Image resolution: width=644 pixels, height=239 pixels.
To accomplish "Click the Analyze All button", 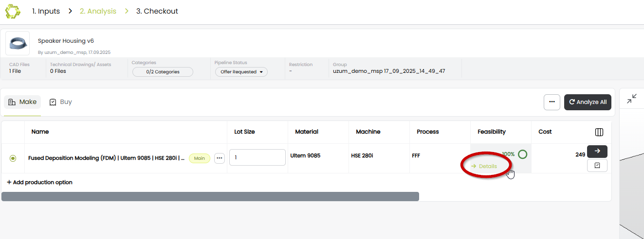I will pos(588,102).
